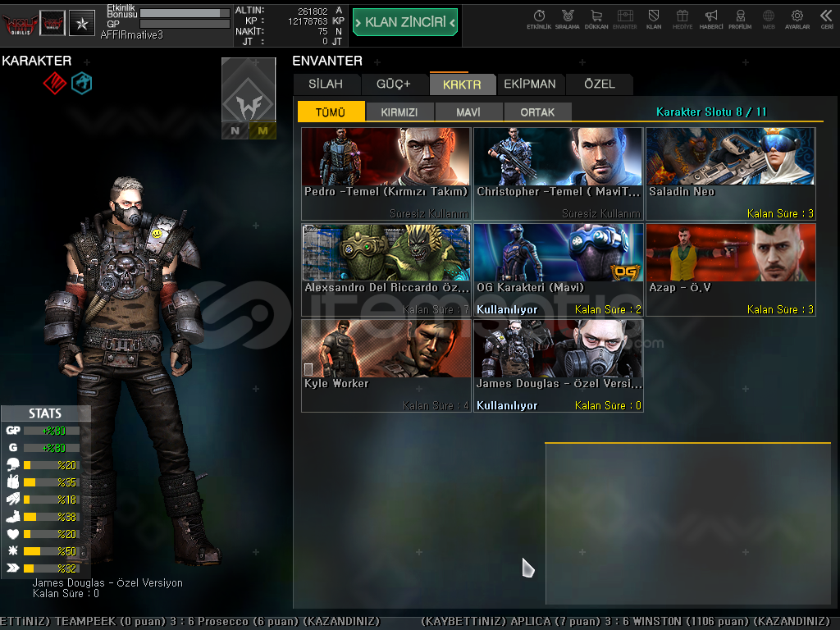Image resolution: width=840 pixels, height=630 pixels.
Task: Open the Sıralama ranking icon
Action: (x=568, y=20)
